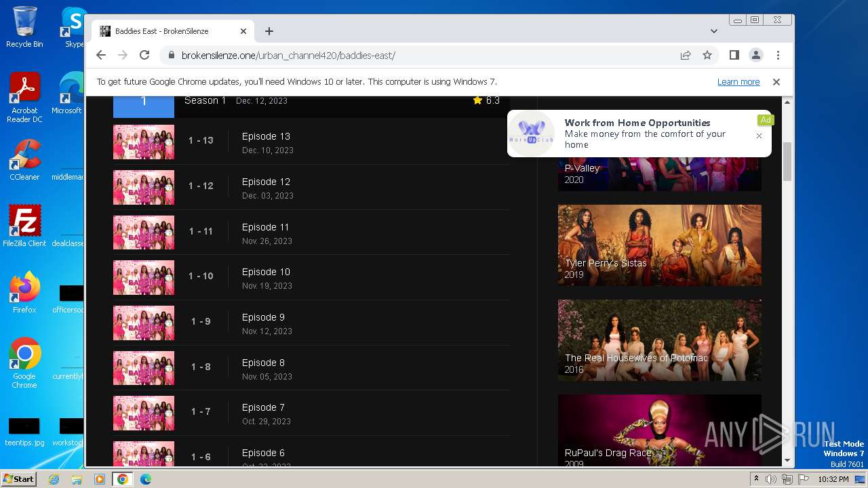Click the 1 - 13 episode number
This screenshot has width=868, height=488.
(x=201, y=140)
